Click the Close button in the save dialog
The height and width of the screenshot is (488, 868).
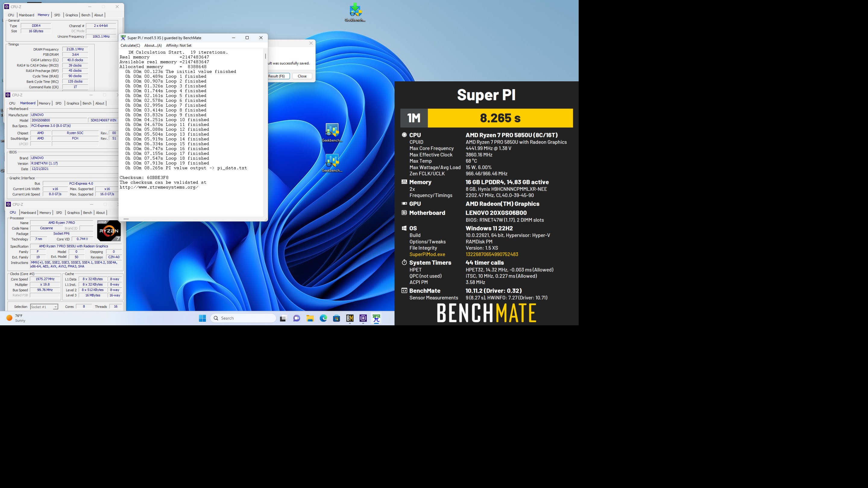click(x=302, y=76)
